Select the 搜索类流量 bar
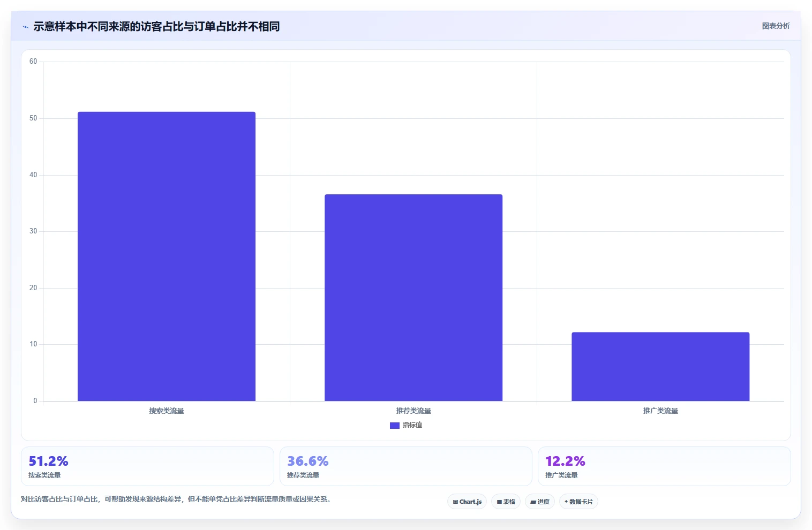 click(167, 256)
